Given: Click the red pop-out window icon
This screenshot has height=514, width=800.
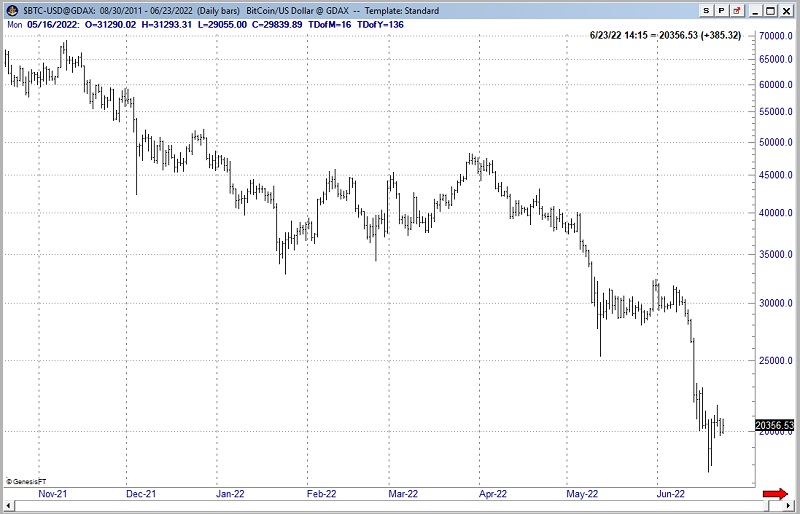Looking at the screenshot, I should coord(736,9).
